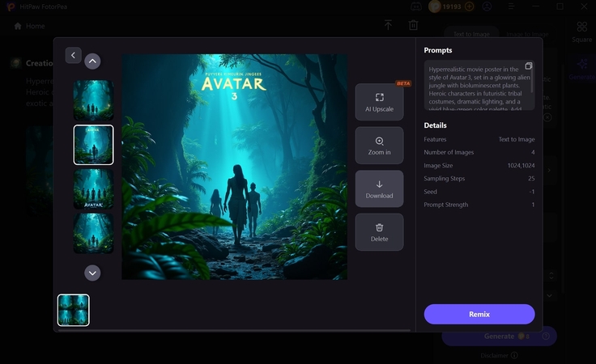Click the horizontal scrollbar under thumbnails
This screenshot has height=364, width=596.
[x=234, y=330]
